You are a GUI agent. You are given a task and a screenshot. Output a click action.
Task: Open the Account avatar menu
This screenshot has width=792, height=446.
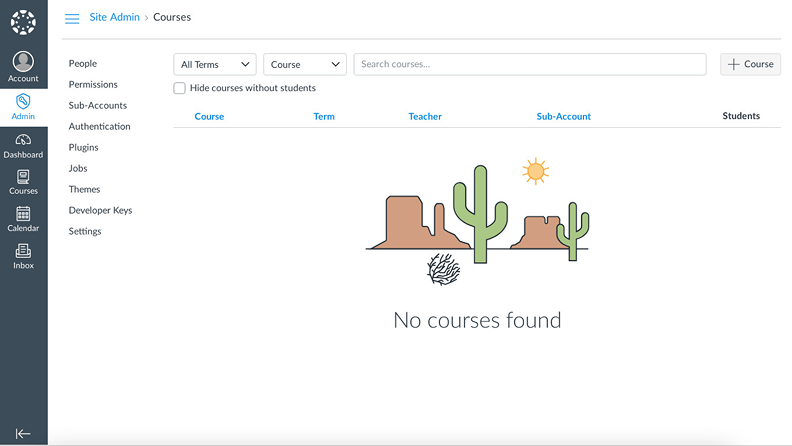pyautogui.click(x=23, y=67)
